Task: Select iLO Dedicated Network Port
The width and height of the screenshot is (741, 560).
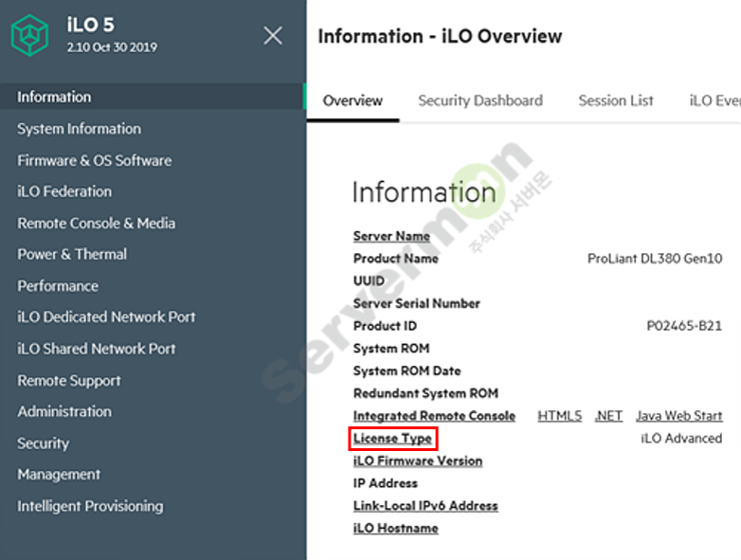Action: pyautogui.click(x=106, y=316)
